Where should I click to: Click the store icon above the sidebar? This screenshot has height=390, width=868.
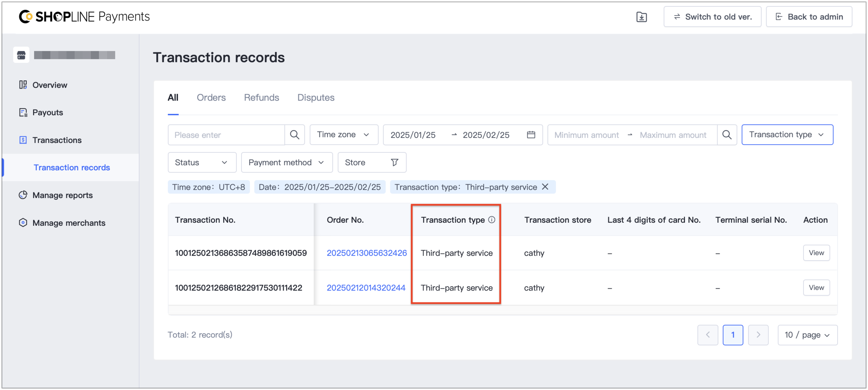point(21,55)
